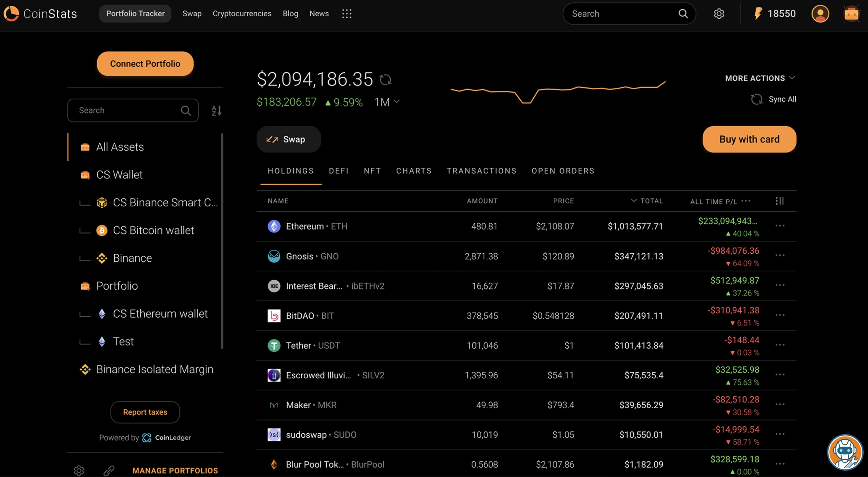Screen dimensions: 868x477
Task: Click the Connect Portfolio button
Action: click(x=145, y=64)
